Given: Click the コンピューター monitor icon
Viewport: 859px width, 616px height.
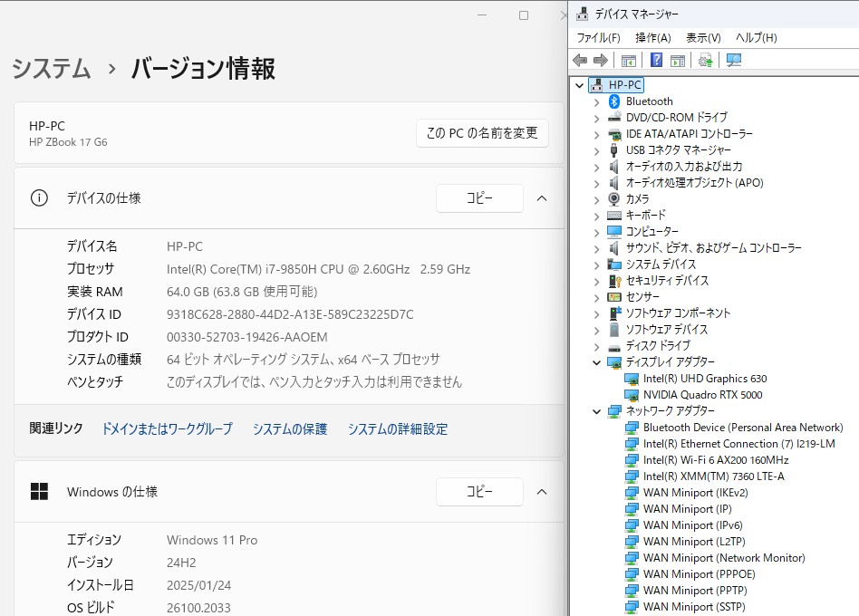Looking at the screenshot, I should (614, 231).
